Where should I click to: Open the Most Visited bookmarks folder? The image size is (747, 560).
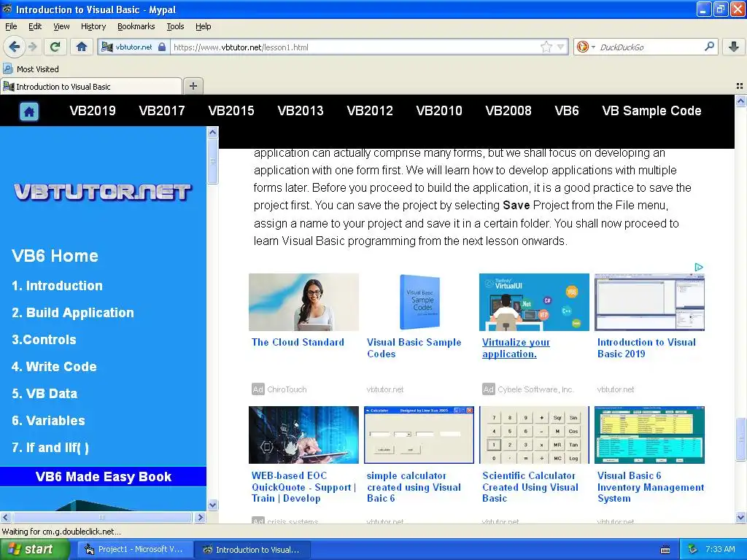tap(31, 69)
